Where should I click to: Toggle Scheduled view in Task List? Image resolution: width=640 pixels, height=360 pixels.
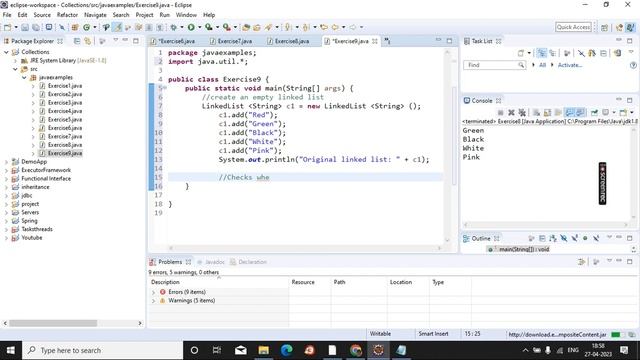(553, 53)
